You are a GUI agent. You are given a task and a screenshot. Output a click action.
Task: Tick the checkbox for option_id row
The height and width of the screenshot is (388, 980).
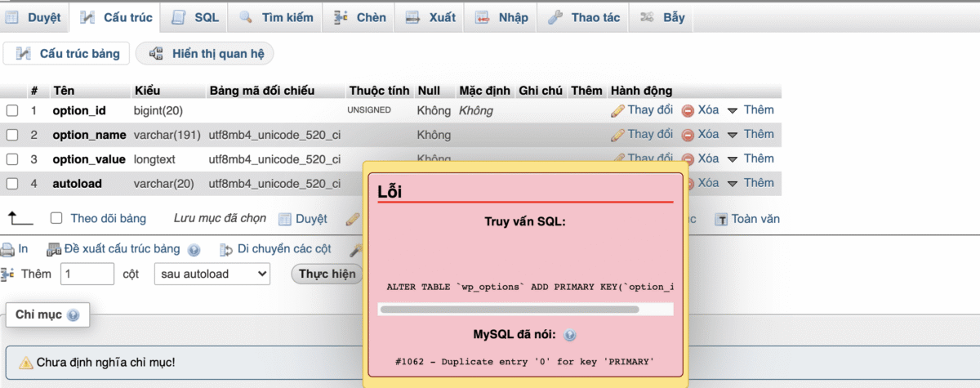[12, 110]
